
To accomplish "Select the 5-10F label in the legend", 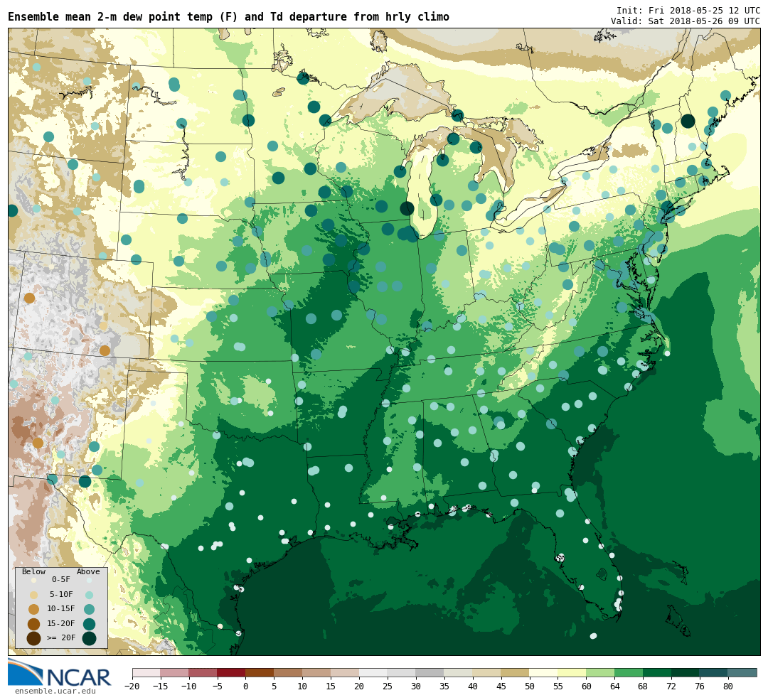I will click(x=61, y=594).
